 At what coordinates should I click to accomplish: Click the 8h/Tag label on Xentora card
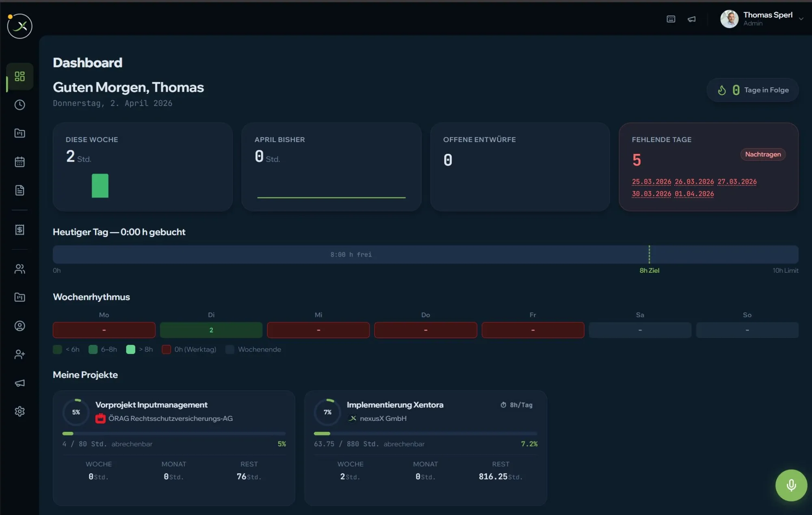(x=521, y=405)
